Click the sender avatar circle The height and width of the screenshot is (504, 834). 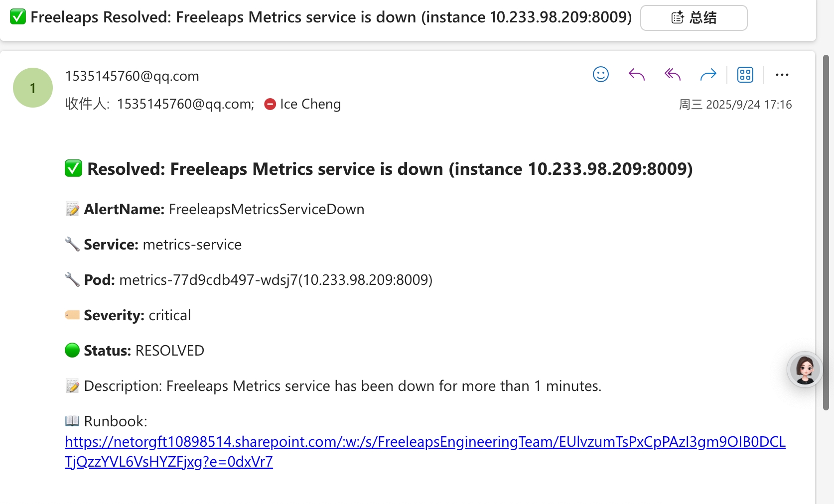point(33,88)
